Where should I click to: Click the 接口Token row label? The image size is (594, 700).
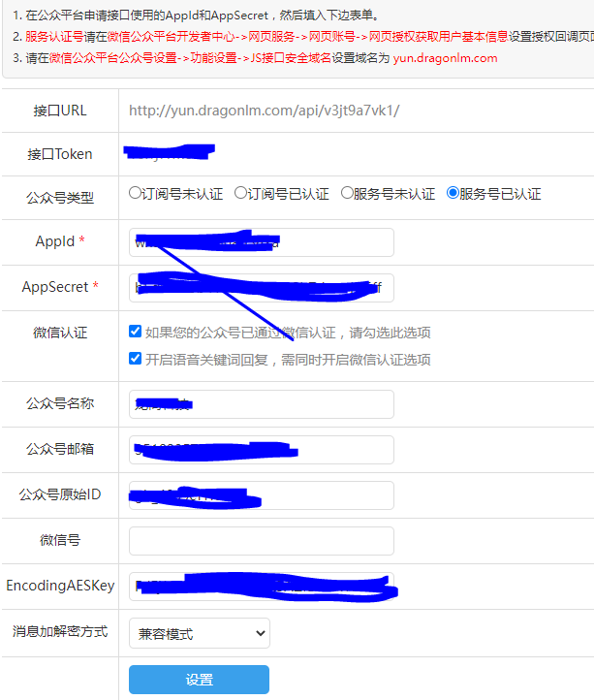pyautogui.click(x=60, y=154)
